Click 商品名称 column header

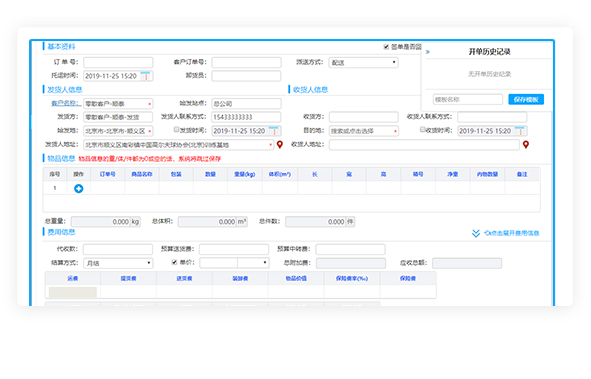coord(142,174)
